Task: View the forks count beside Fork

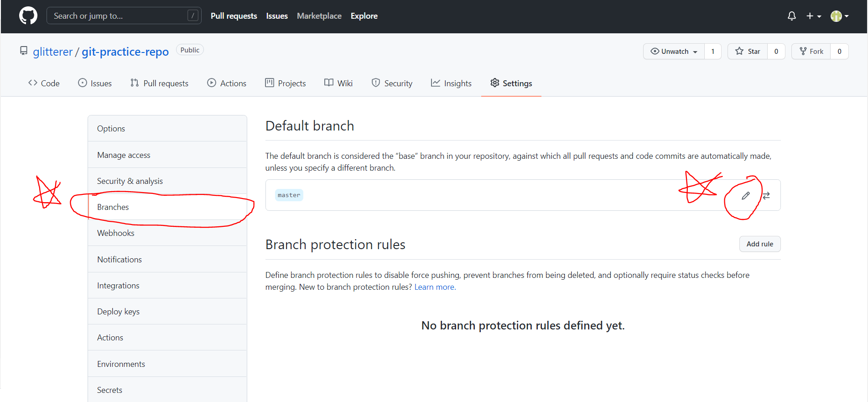Action: (839, 52)
